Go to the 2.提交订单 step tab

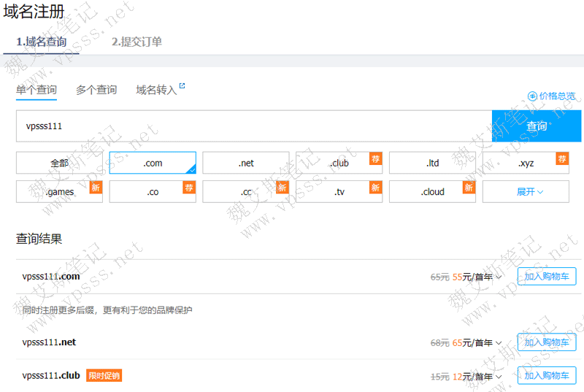coord(137,42)
